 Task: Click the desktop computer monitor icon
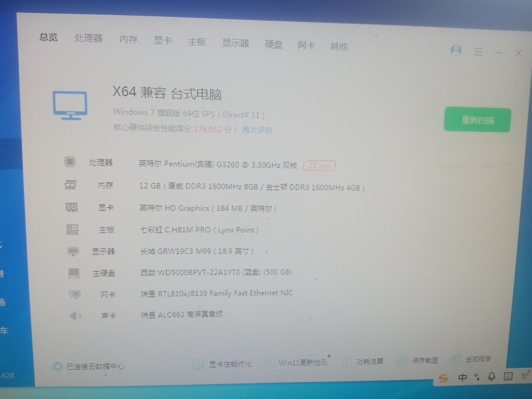pos(70,105)
